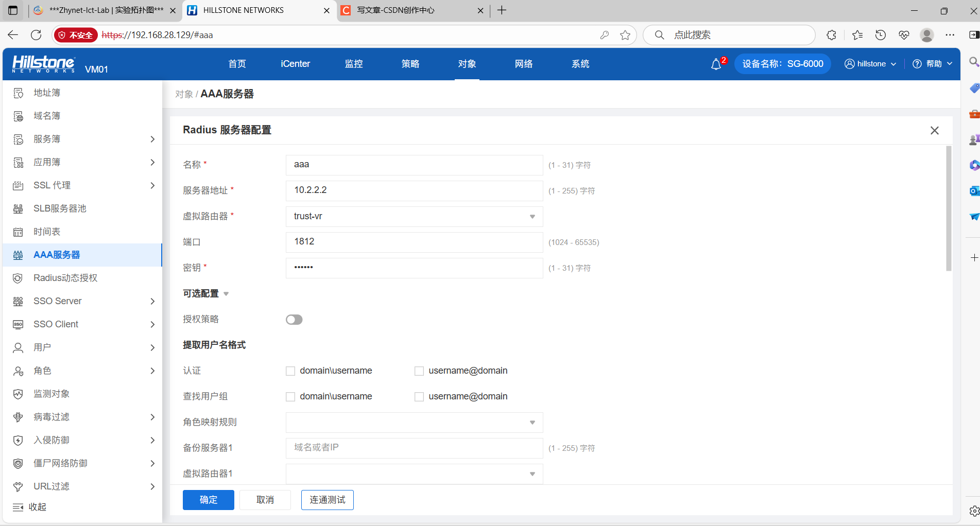The height and width of the screenshot is (526, 980).
Task: Open the hillstone user account dropdown
Action: (x=871, y=64)
